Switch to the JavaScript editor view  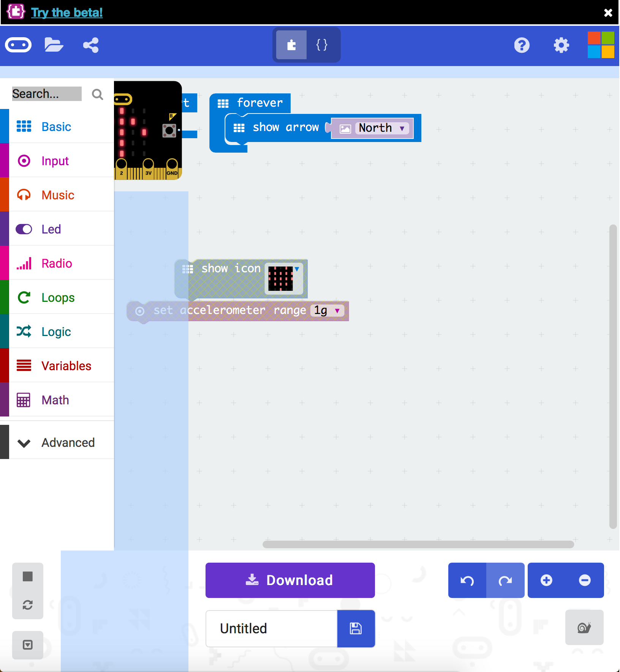321,45
